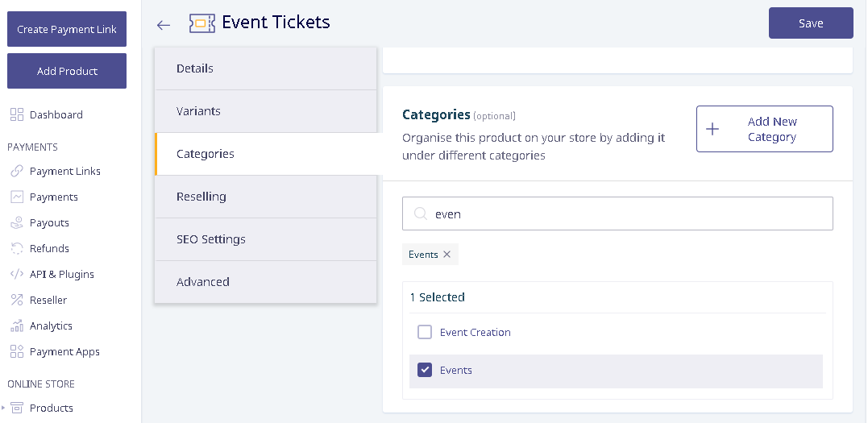Select the Payment Links chain icon
Viewport: 868px width, 423px height.
[17, 171]
